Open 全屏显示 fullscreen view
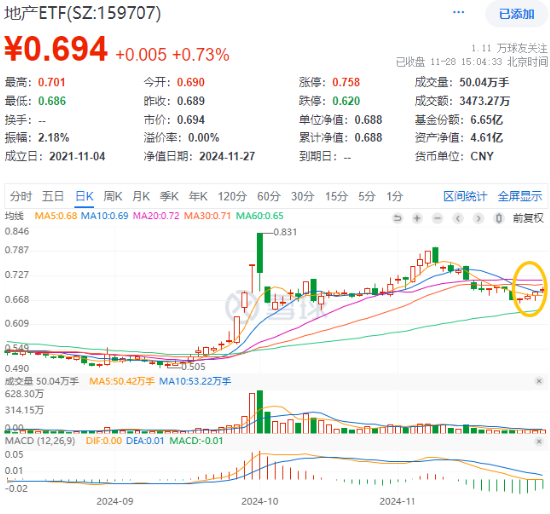Image resolution: width=550 pixels, height=514 pixels. 520,196
